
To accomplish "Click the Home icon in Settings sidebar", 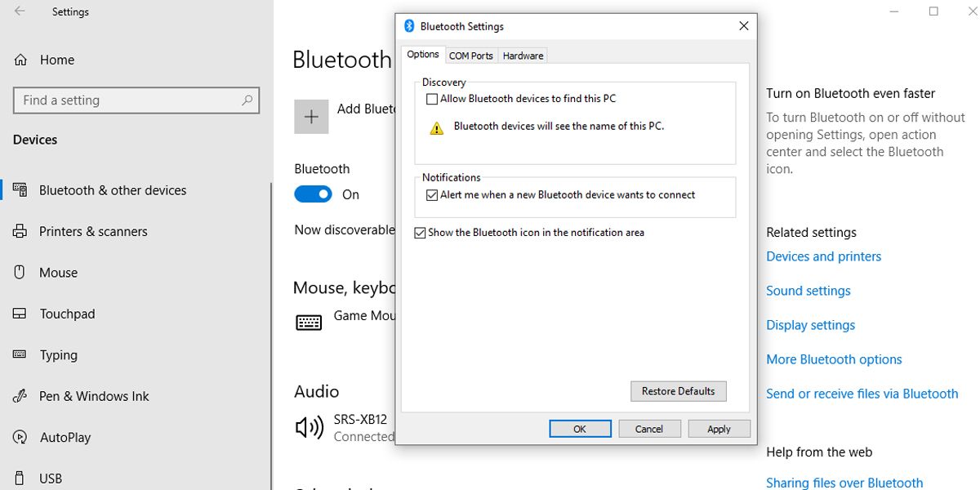I will (x=20, y=60).
